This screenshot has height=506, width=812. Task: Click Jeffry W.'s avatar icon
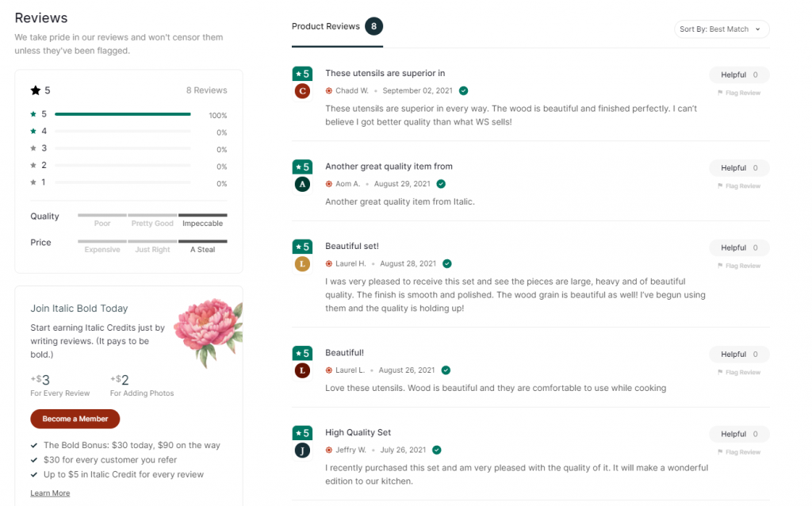tap(301, 450)
